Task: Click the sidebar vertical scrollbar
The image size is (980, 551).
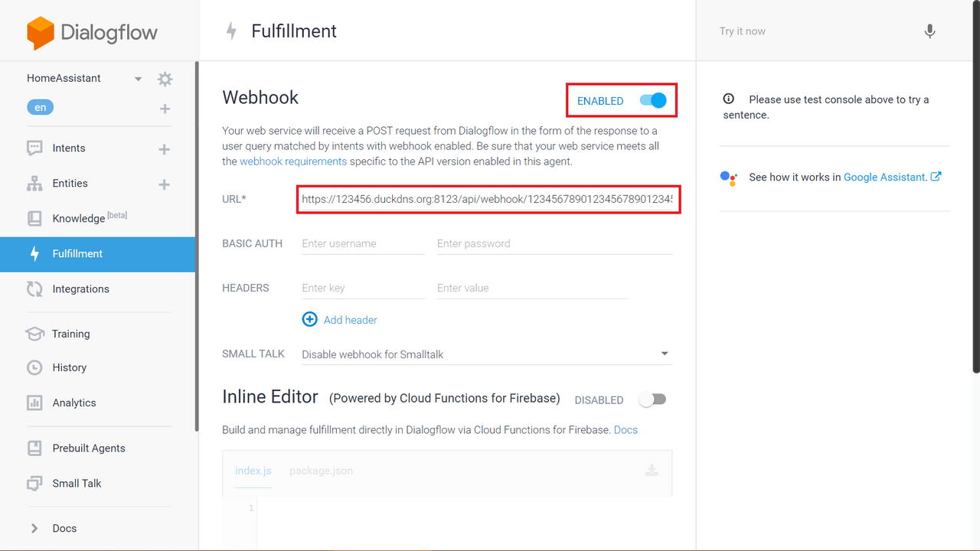Action: [197, 245]
